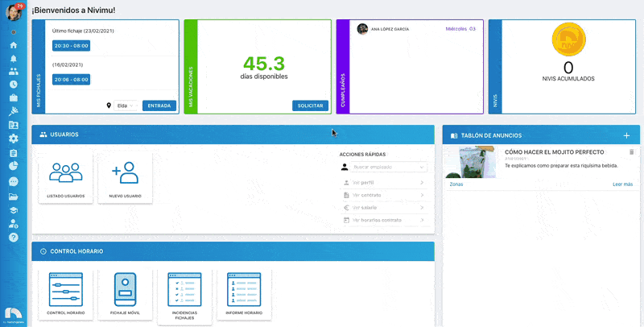Viewport: 644px width, 327px height.
Task: Expand the Ver contrato quick action
Action: (384, 195)
